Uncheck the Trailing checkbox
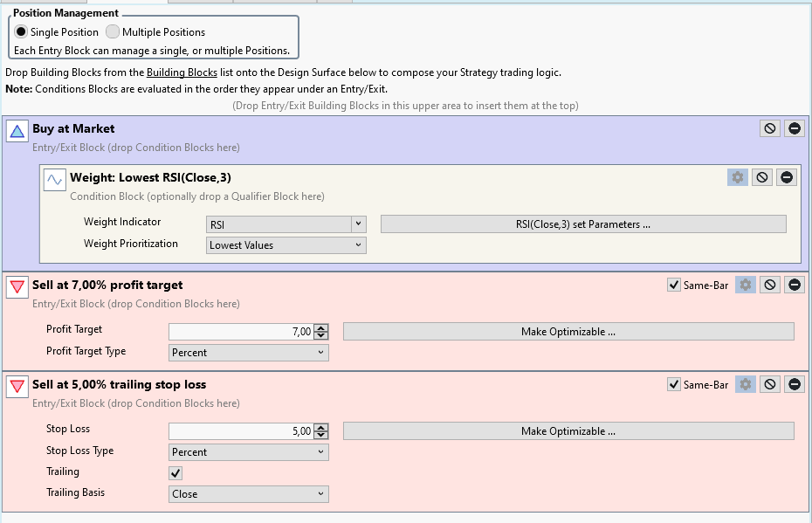The image size is (812, 523). [175, 472]
